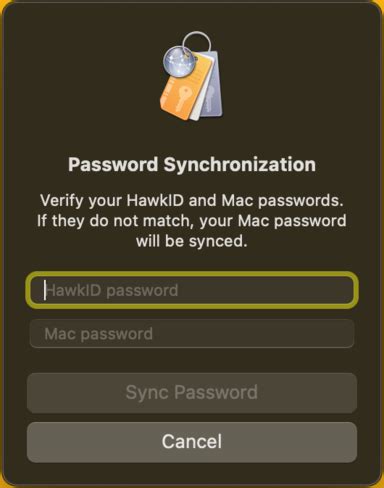Click the Password Synchronization heading
This screenshot has height=488, width=384.
click(192, 165)
